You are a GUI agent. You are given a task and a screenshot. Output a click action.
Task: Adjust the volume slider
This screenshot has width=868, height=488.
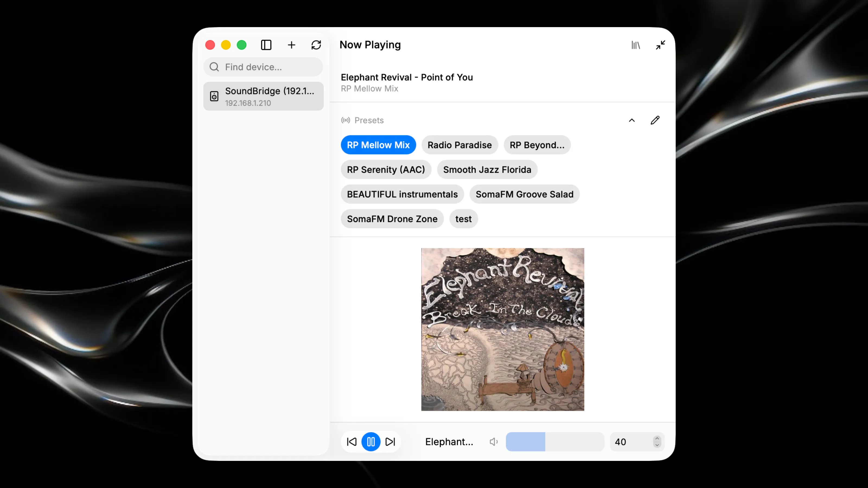555,442
